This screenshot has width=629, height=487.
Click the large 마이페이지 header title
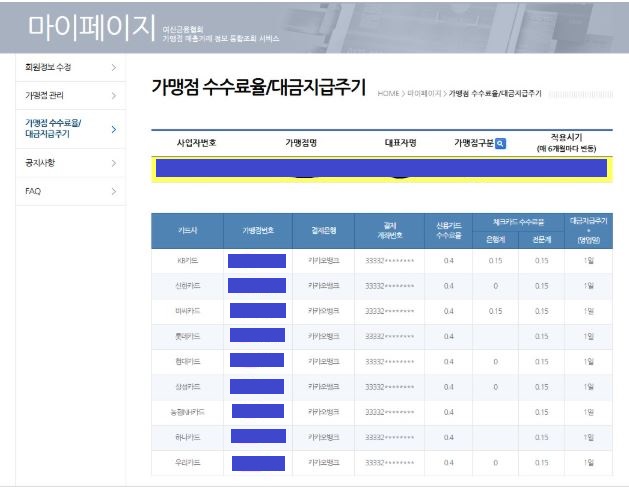coord(91,27)
